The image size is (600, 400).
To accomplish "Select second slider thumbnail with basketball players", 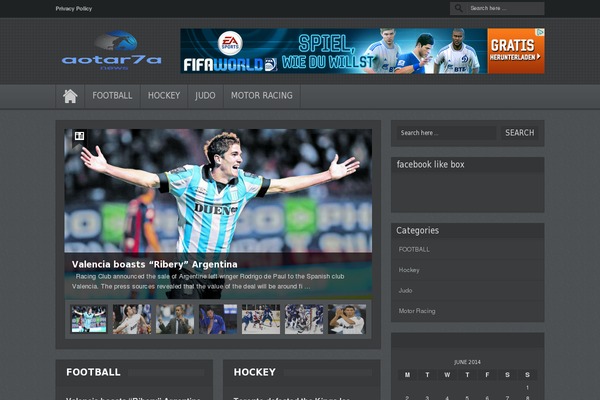I will click(132, 319).
